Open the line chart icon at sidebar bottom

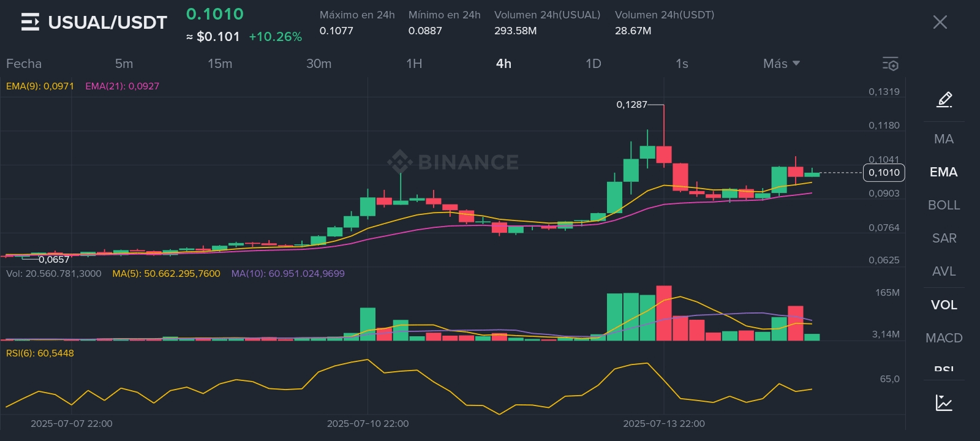[x=944, y=402]
